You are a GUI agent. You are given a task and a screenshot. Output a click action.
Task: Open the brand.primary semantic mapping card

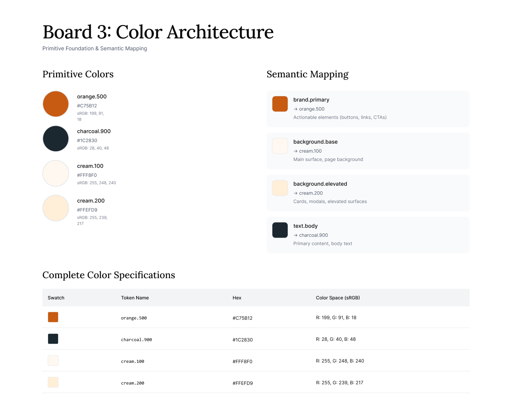coord(367,109)
